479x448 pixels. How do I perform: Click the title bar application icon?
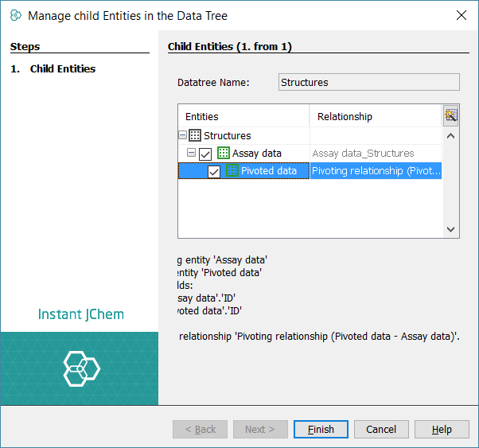(15, 15)
